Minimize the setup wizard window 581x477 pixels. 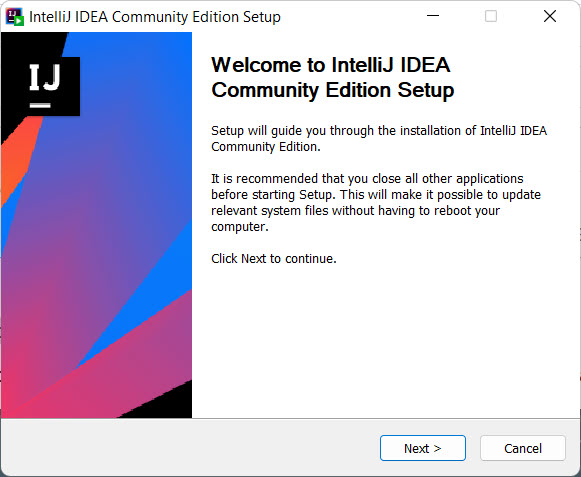(433, 16)
